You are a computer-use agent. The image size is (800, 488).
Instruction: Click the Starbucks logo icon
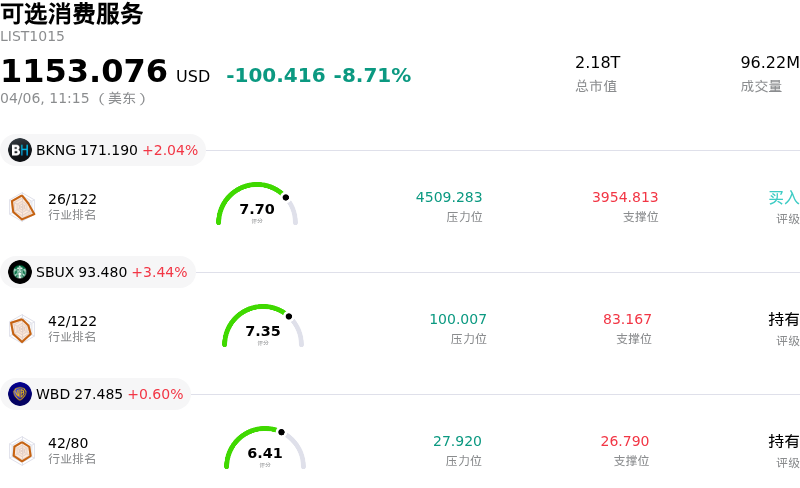(20, 272)
